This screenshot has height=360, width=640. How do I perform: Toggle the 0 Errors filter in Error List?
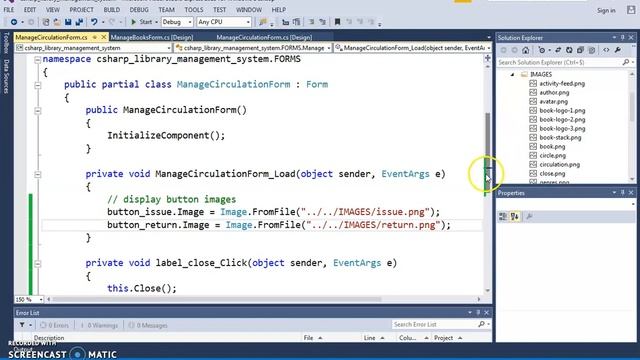click(x=55, y=325)
